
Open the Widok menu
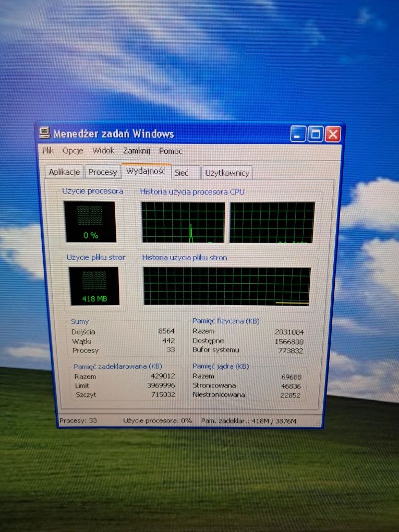103,150
